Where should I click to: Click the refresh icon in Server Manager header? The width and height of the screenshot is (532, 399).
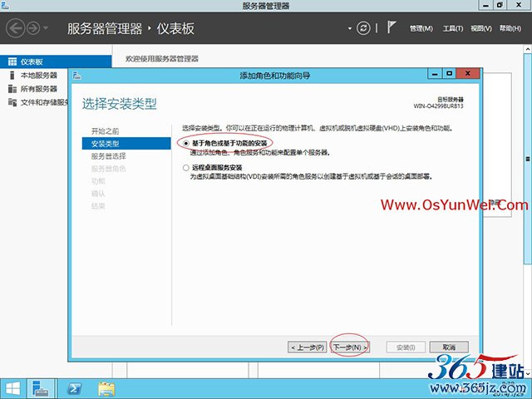[363, 28]
